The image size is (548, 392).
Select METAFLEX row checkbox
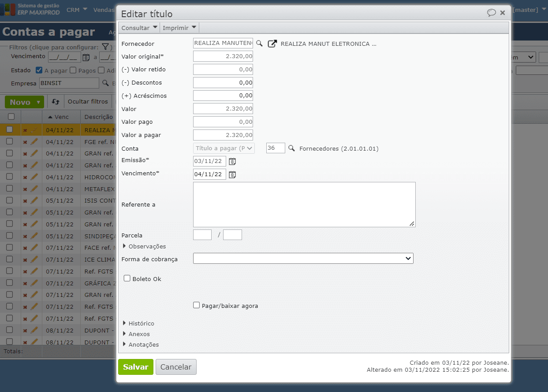click(x=9, y=189)
